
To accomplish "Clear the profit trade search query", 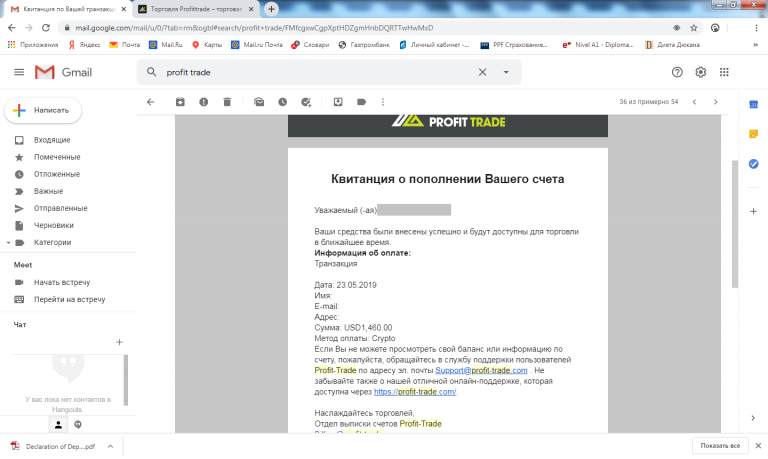I will point(482,72).
